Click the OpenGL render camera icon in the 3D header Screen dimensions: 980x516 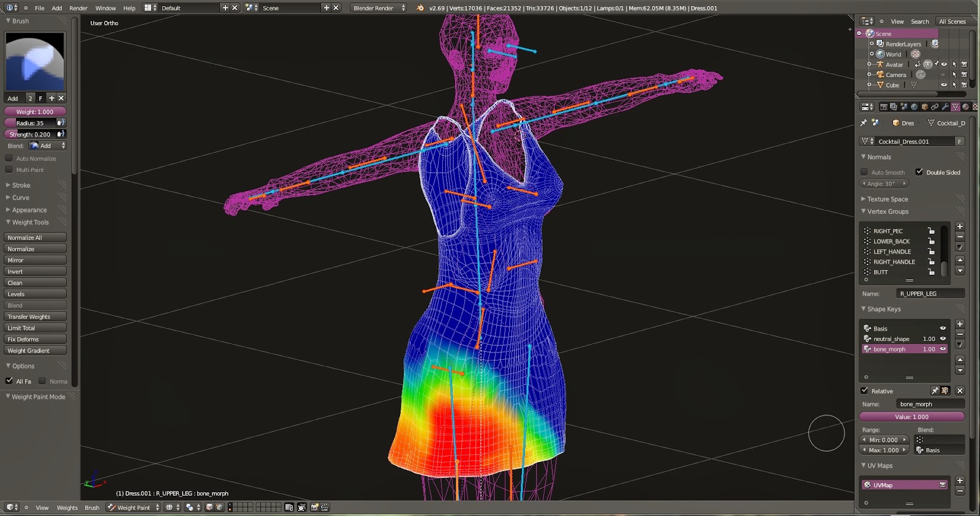[314, 507]
